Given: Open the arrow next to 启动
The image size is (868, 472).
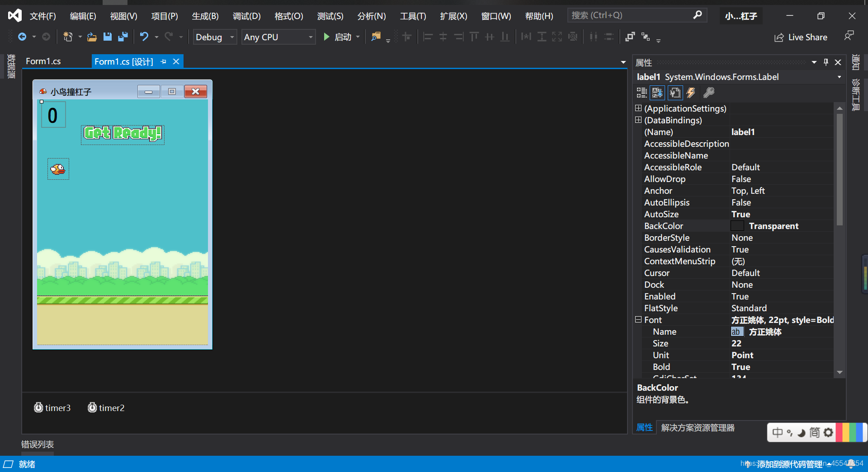Looking at the screenshot, I should pos(358,37).
